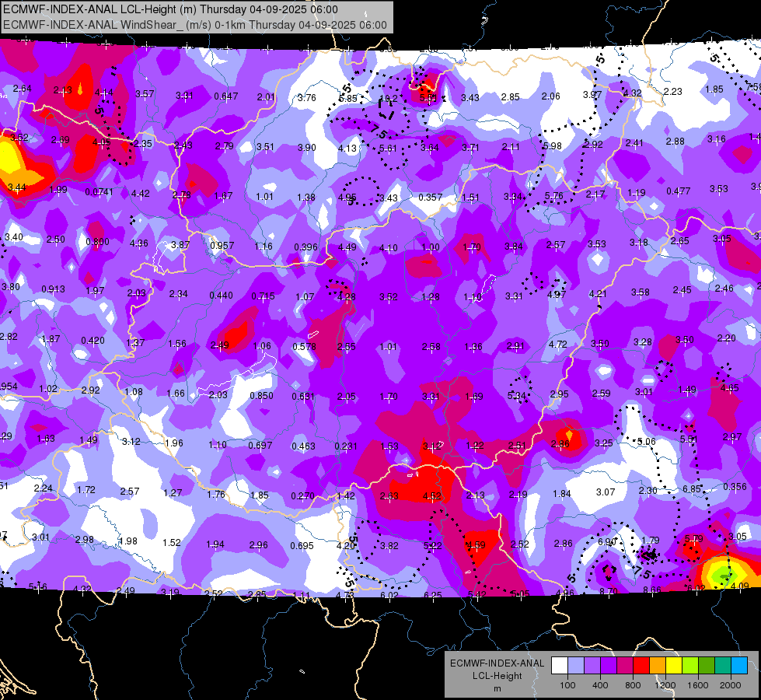761x700 pixels.
Task: Click the white legend color swatch
Action: (560, 666)
